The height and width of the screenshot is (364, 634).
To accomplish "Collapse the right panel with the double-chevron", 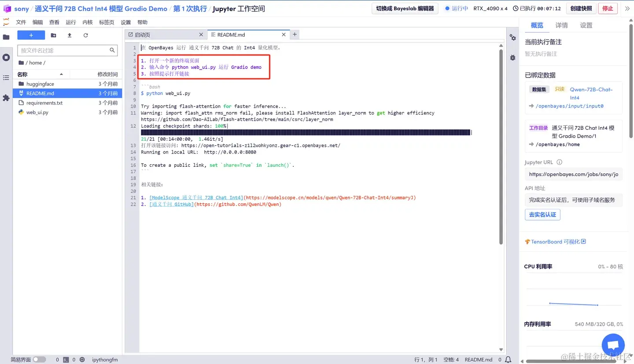I will coord(627,8).
